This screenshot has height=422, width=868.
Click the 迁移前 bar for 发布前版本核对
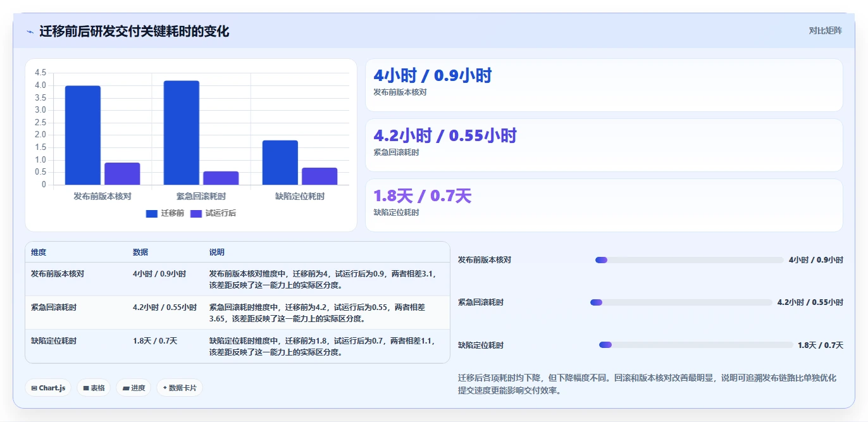coord(83,135)
